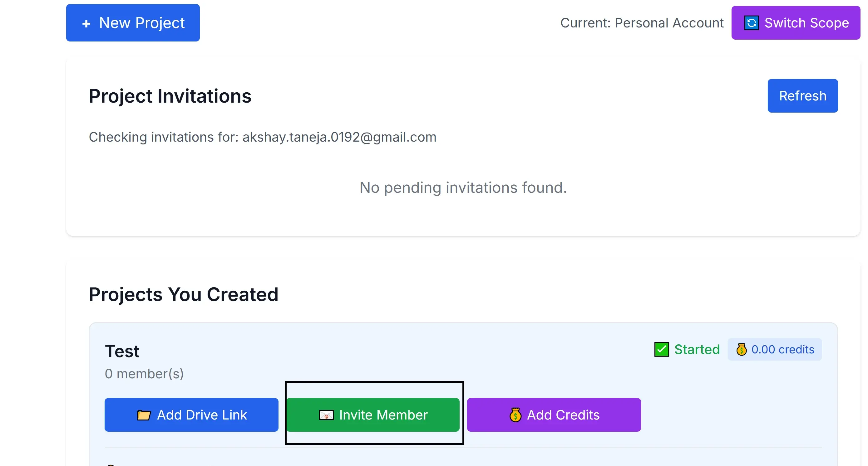Select the Test project title
This screenshot has width=868, height=466.
coord(122,351)
